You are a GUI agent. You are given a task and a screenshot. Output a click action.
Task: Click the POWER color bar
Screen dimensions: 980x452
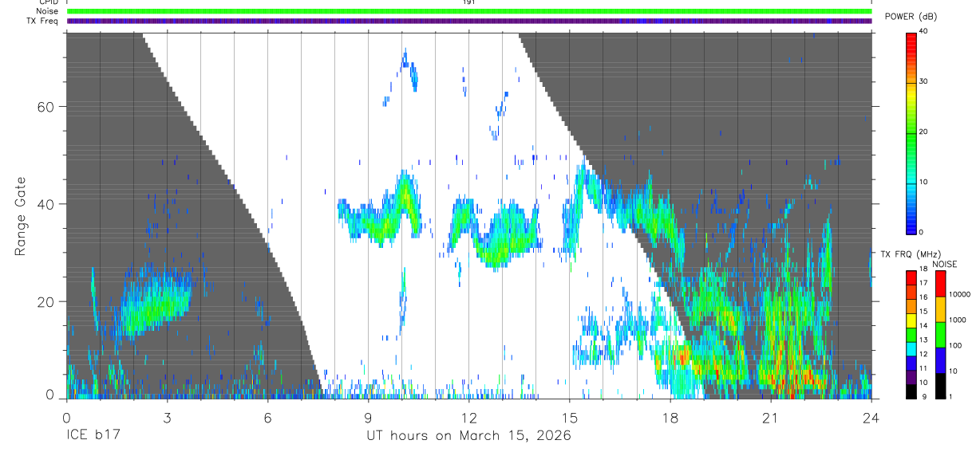point(911,132)
